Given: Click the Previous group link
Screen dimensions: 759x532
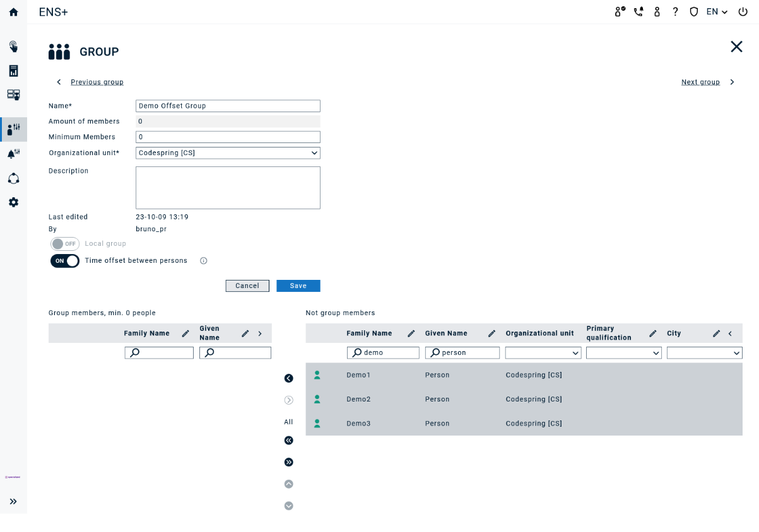Looking at the screenshot, I should pyautogui.click(x=97, y=82).
